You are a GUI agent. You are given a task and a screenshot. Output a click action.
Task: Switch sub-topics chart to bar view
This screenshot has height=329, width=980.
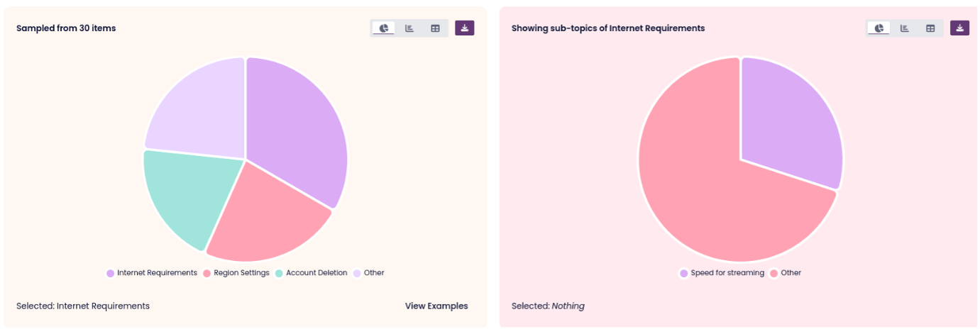tap(905, 28)
